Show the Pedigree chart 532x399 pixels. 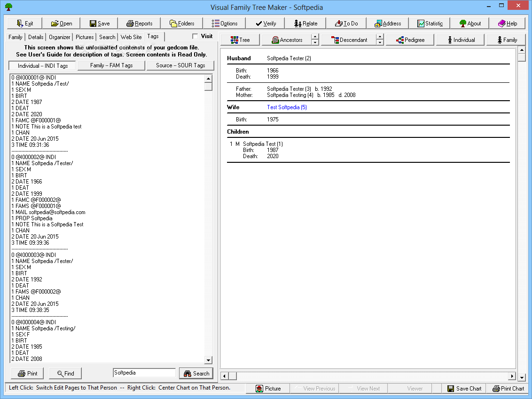click(x=410, y=40)
